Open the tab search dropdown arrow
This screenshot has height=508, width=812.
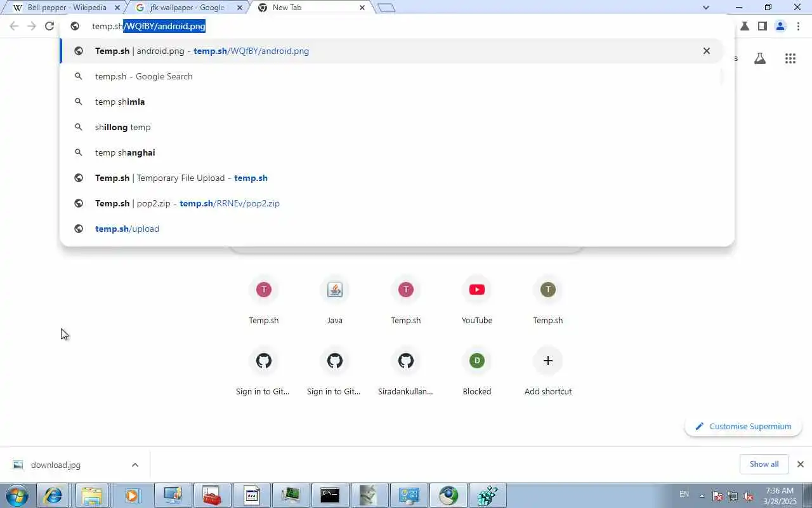pyautogui.click(x=706, y=8)
